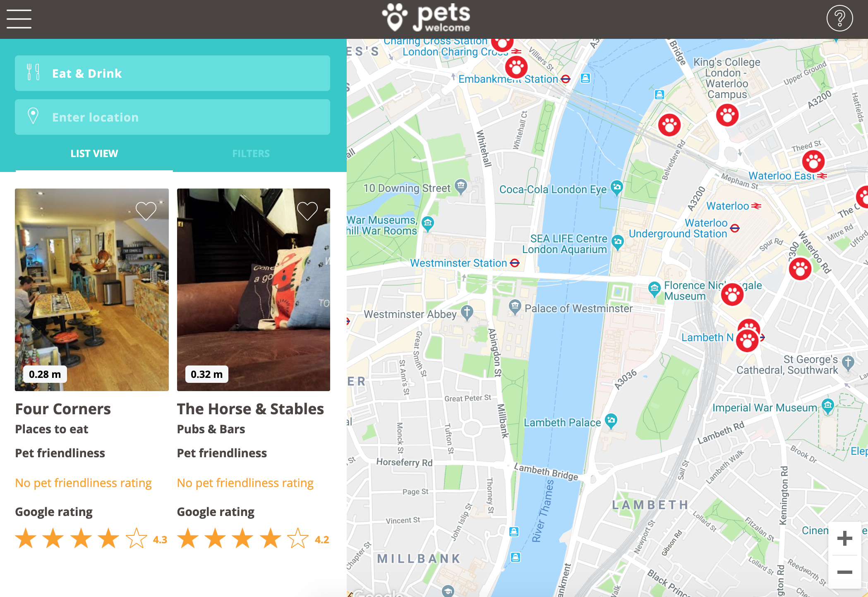
Task: Click the Coca-Cola London Eye map pin
Action: (616, 188)
